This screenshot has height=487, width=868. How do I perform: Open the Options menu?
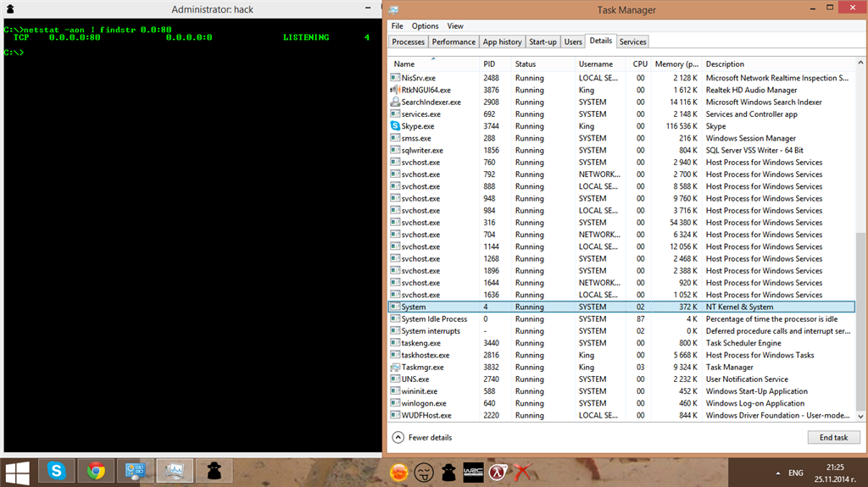click(426, 26)
